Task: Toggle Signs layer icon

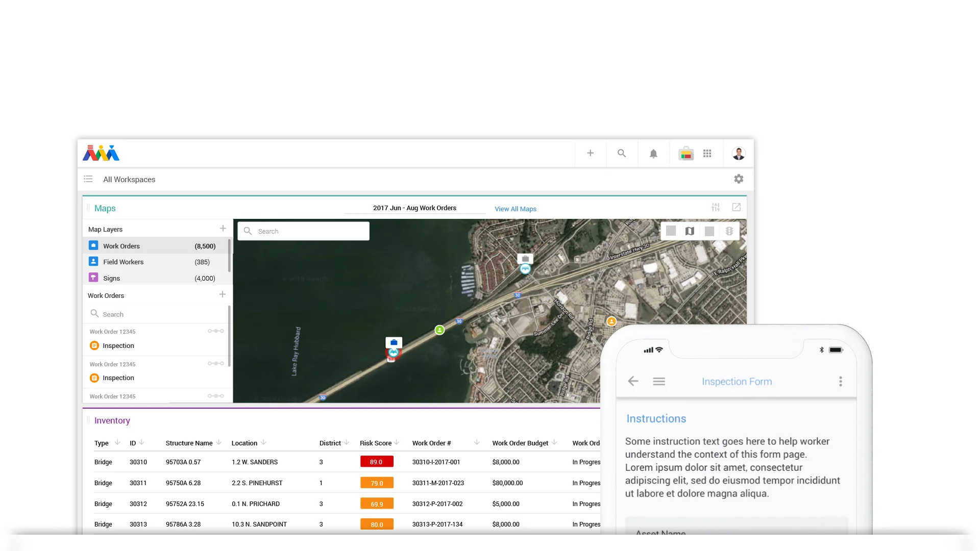Action: coord(93,278)
